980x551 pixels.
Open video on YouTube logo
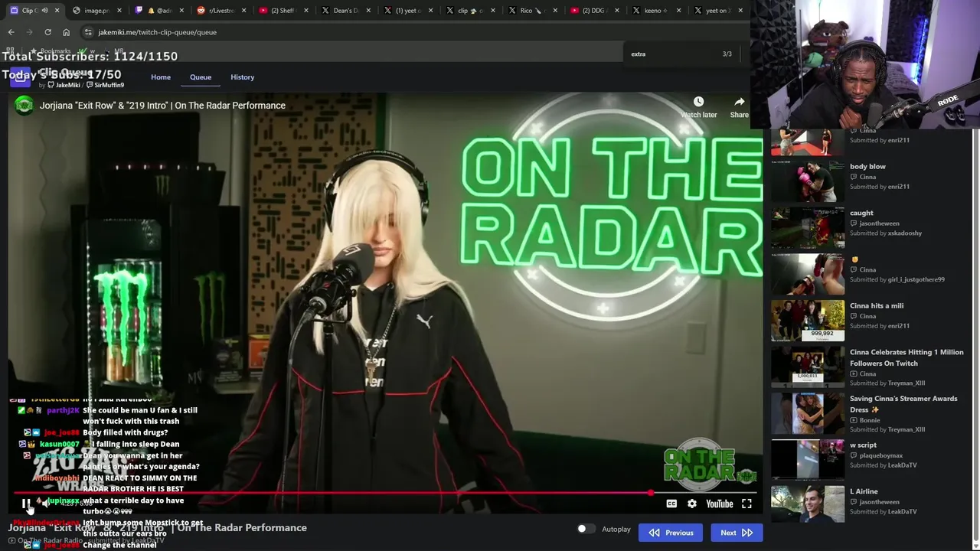(720, 504)
